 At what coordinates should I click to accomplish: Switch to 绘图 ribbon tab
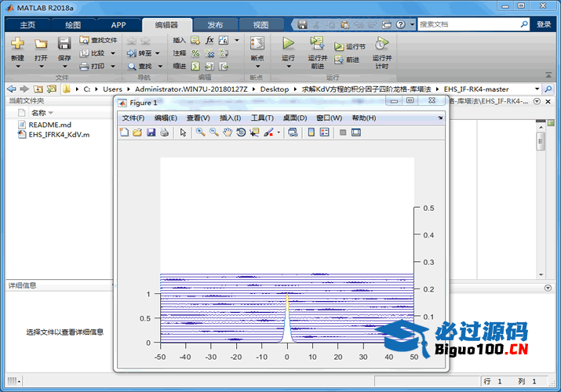pos(73,25)
